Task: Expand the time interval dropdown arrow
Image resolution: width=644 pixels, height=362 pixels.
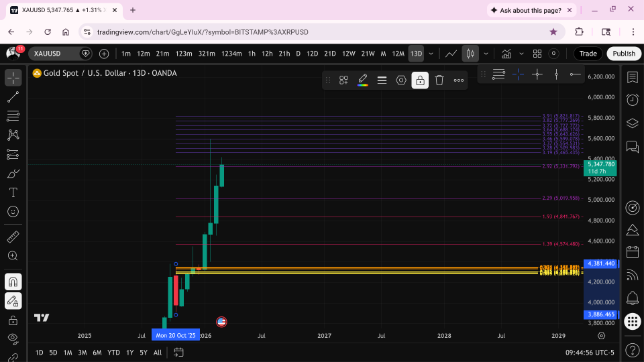Action: (431, 54)
